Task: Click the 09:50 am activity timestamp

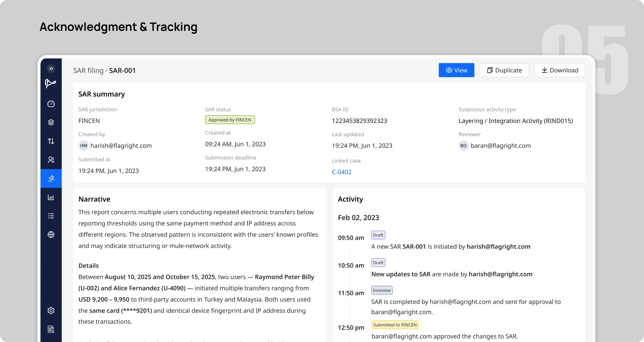Action: coord(351,238)
